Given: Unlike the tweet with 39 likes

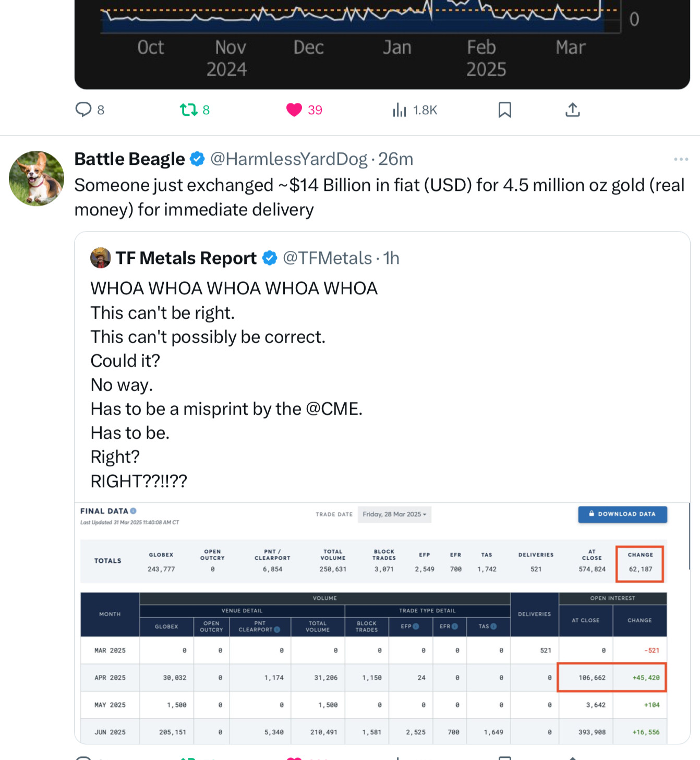Looking at the screenshot, I should [x=294, y=110].
